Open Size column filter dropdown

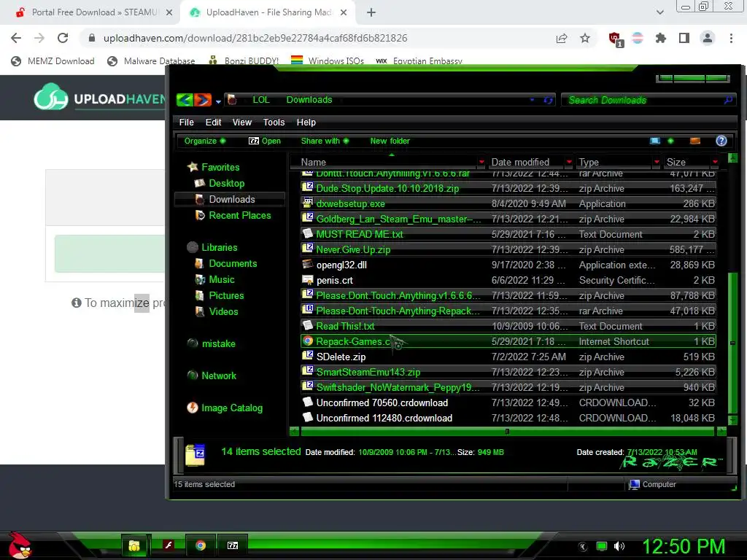coord(715,163)
